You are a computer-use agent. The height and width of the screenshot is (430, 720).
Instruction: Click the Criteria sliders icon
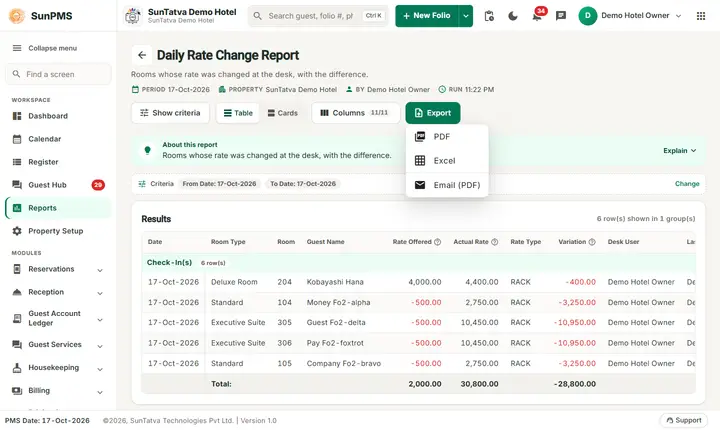pyautogui.click(x=142, y=184)
